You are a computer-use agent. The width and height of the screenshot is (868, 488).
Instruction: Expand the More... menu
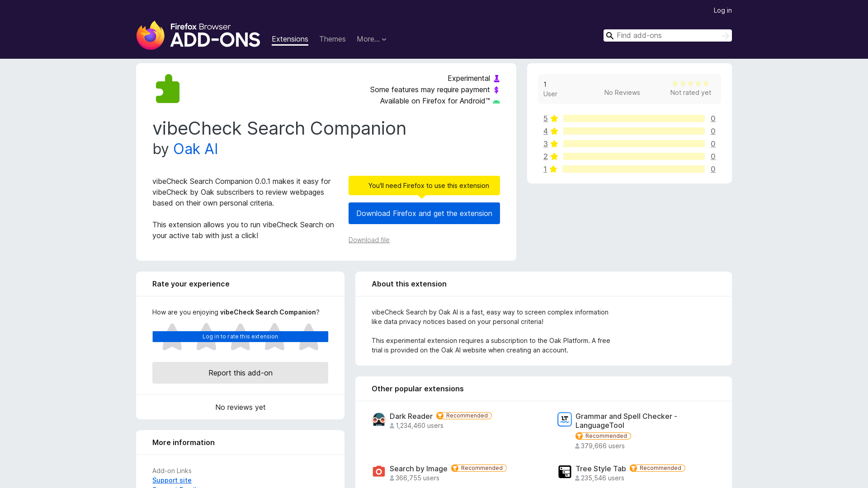(x=372, y=39)
